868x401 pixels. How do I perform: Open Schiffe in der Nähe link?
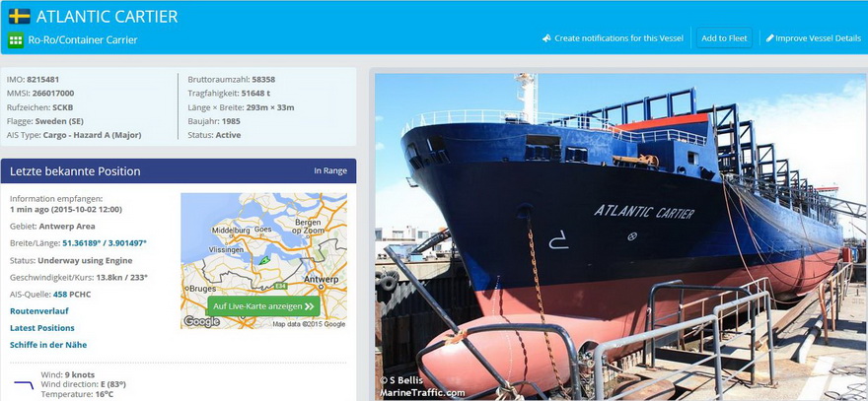click(48, 345)
